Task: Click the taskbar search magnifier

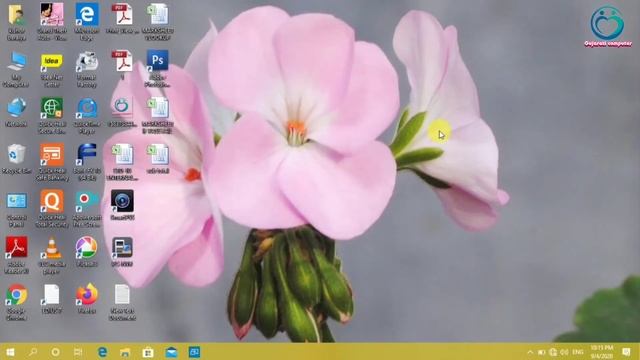Action: click(33, 352)
